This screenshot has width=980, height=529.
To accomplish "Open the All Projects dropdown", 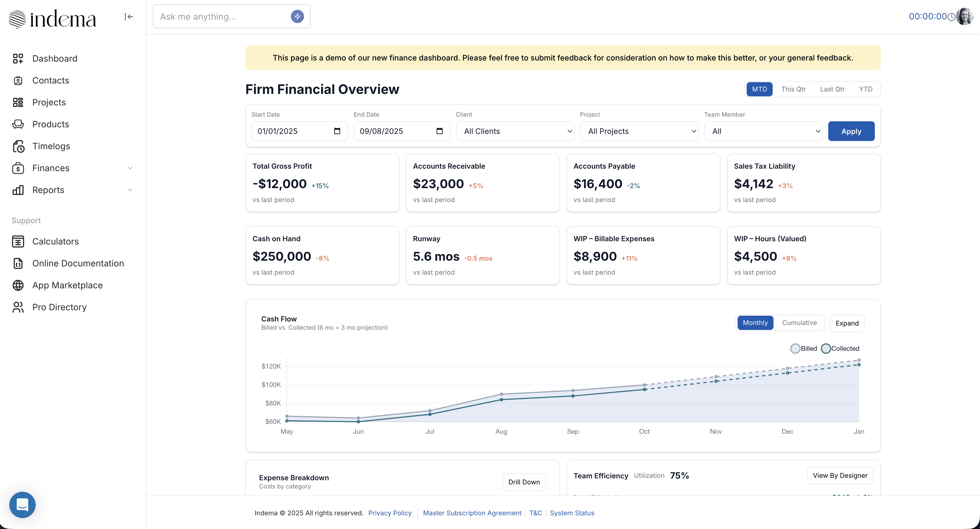I will point(639,131).
